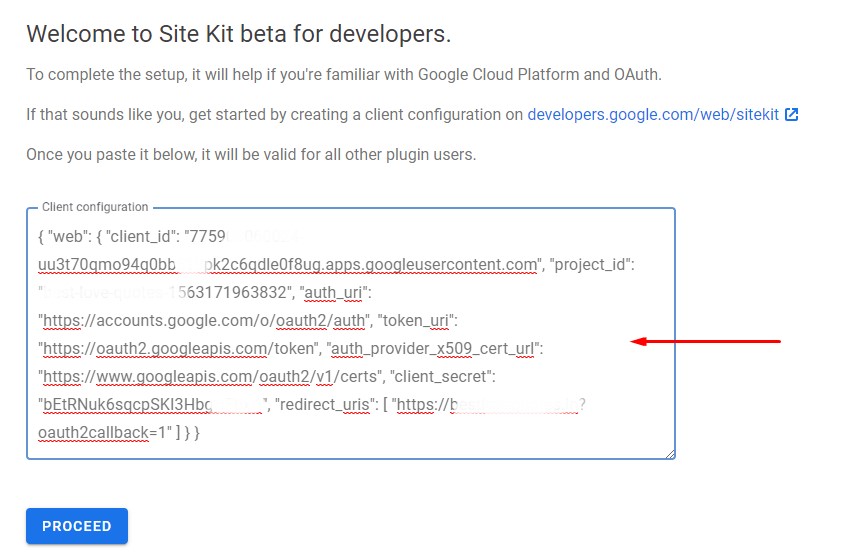Screen dimensions: 853x554
Task: Click the "client_secret" key in configuration
Action: pos(440,377)
